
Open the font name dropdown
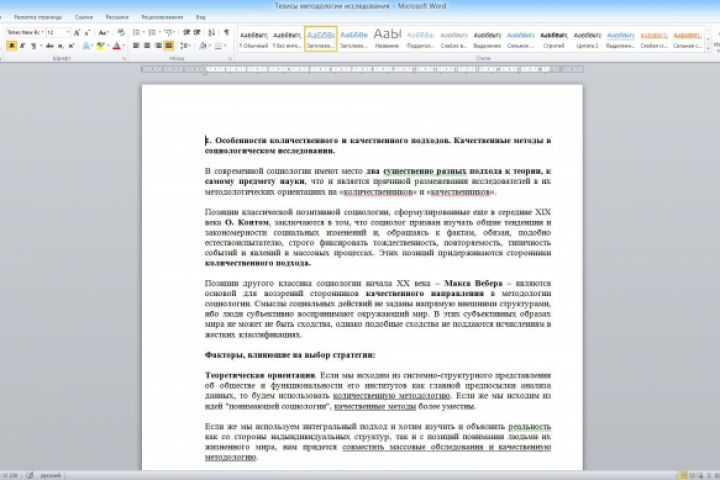(42, 33)
